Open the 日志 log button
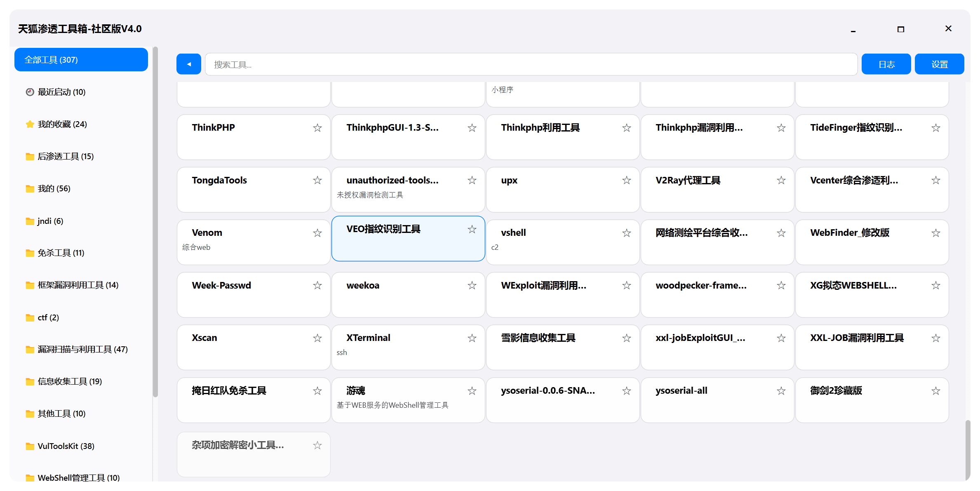980x491 pixels. coord(886,64)
